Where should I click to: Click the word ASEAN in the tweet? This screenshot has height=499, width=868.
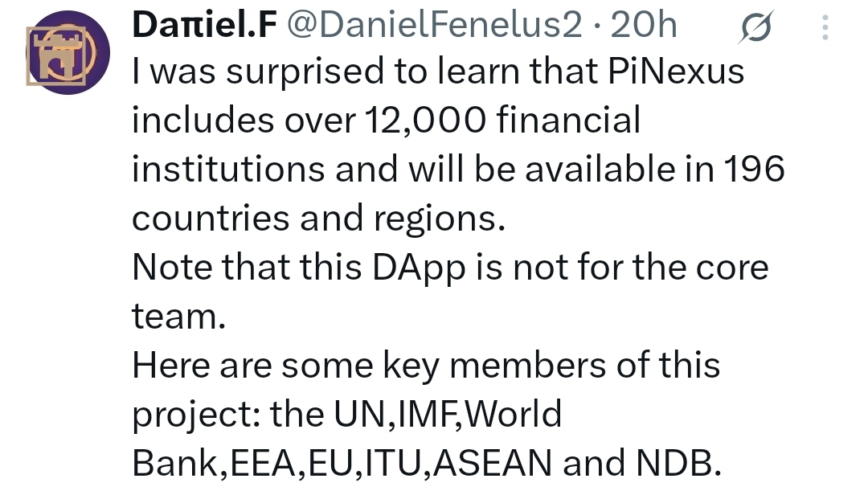click(x=493, y=463)
